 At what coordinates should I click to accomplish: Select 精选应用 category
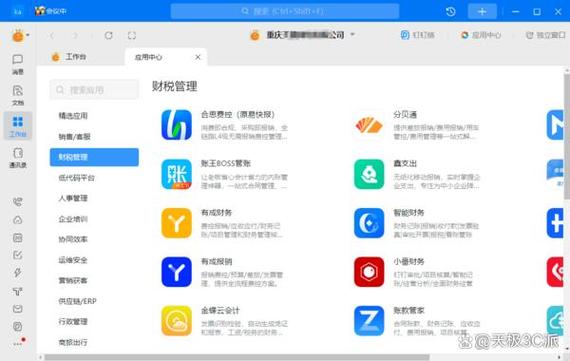tap(73, 116)
